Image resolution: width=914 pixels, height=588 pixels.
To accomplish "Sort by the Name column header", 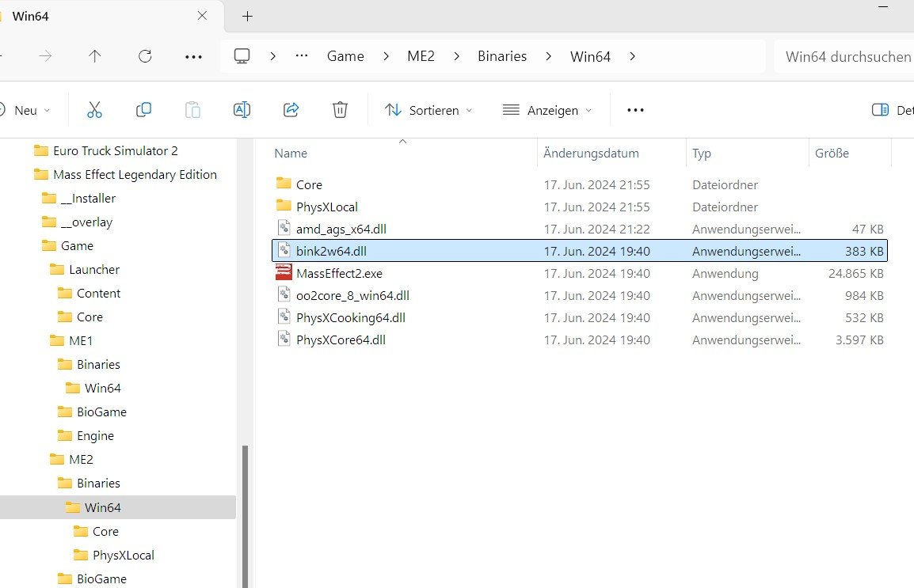I will 402,153.
